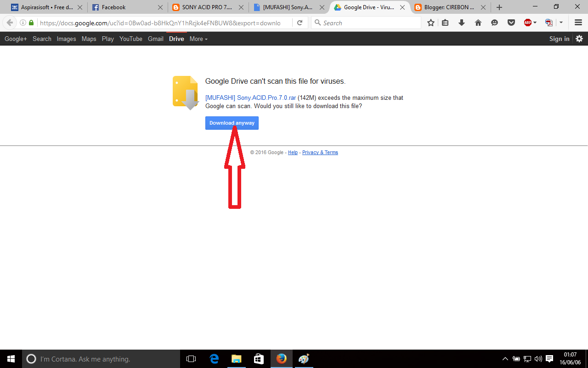Viewport: 588px width, 368px height.
Task: Expand the More dropdown in Google bar
Action: click(198, 39)
